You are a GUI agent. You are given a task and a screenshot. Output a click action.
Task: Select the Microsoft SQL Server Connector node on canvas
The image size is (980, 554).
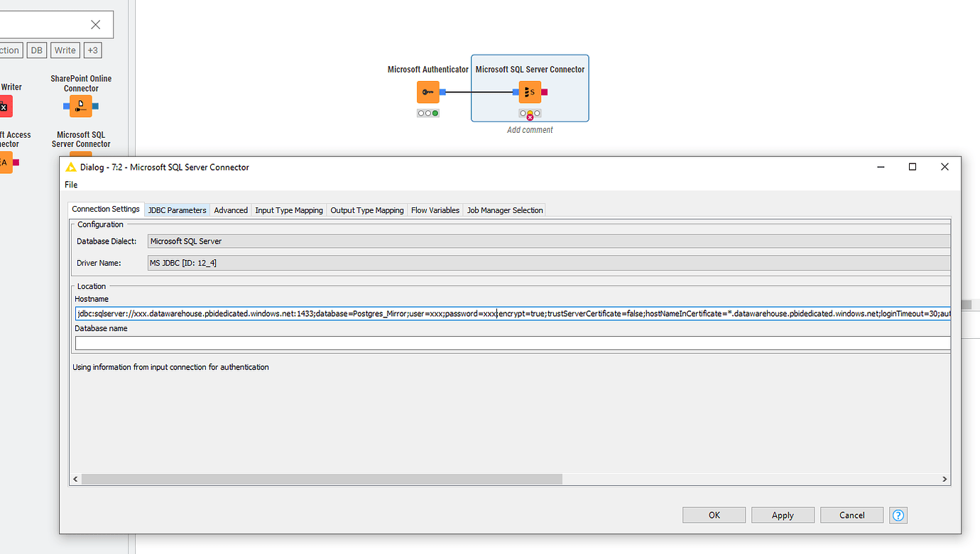coord(530,92)
